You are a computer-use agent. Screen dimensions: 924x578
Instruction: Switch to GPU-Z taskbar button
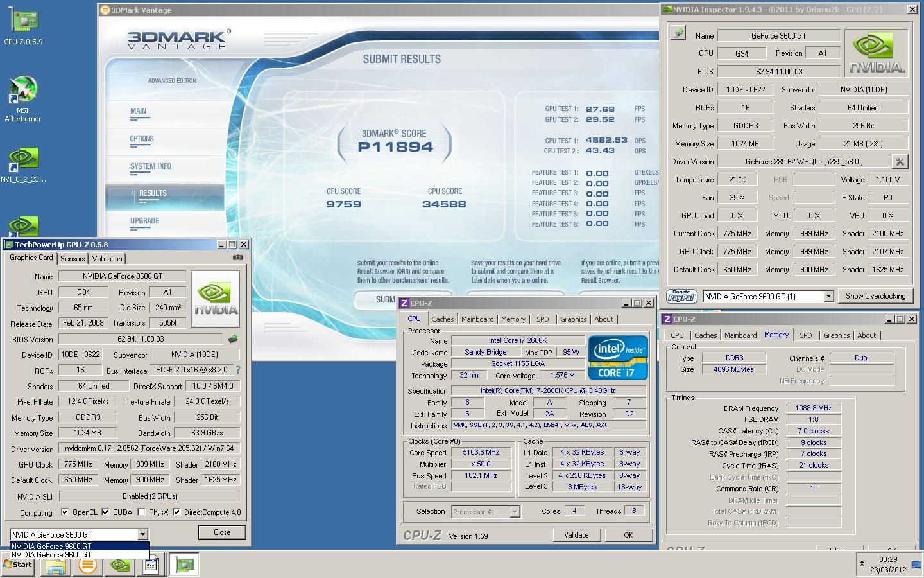point(184,565)
